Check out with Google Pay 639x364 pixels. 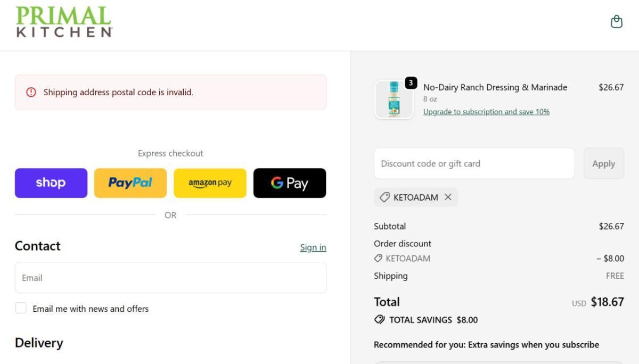coord(290,183)
